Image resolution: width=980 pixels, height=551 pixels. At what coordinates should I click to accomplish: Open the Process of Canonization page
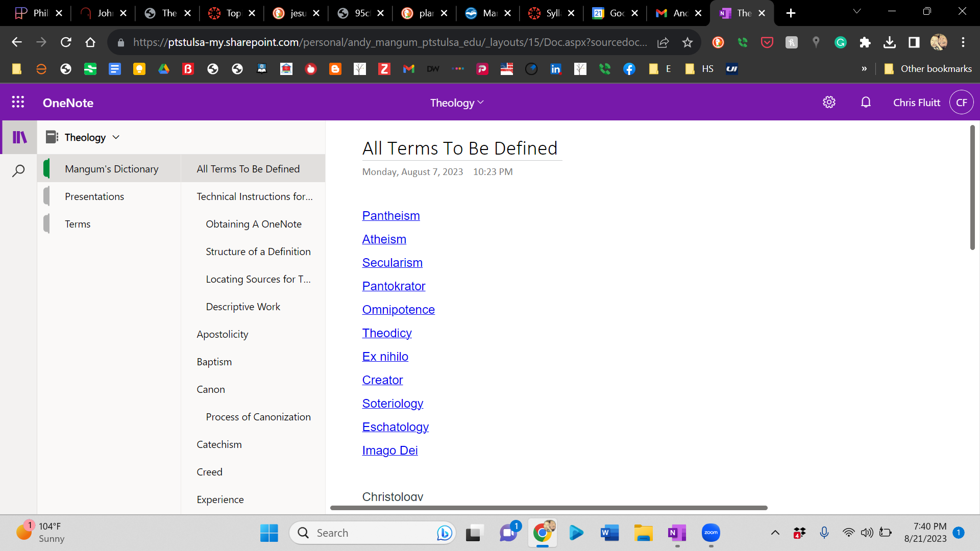click(x=258, y=417)
